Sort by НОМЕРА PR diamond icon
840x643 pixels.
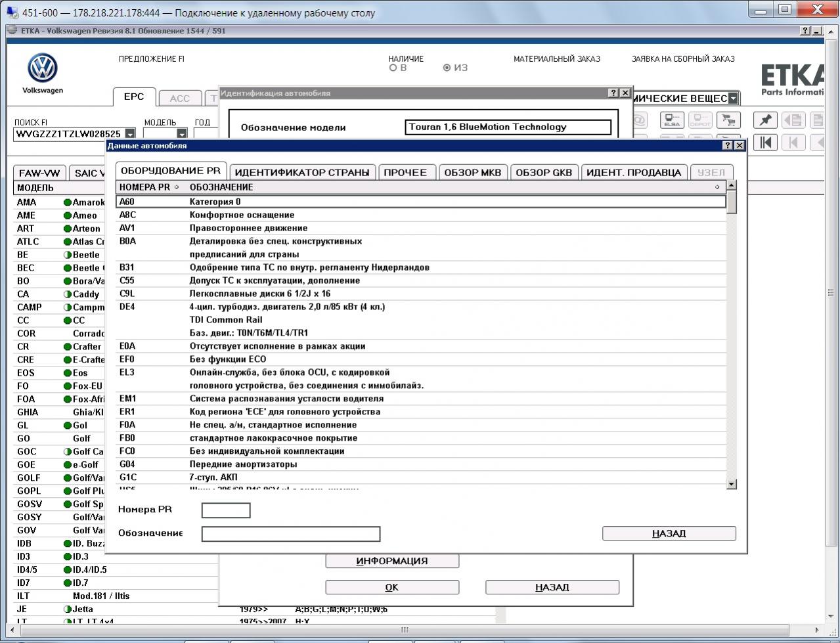[177, 188]
